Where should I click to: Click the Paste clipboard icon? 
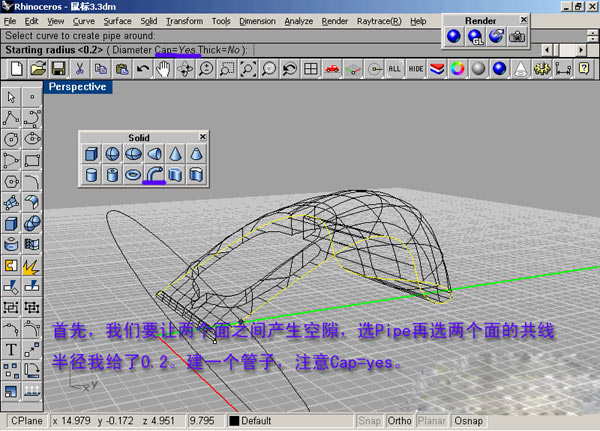[122, 69]
